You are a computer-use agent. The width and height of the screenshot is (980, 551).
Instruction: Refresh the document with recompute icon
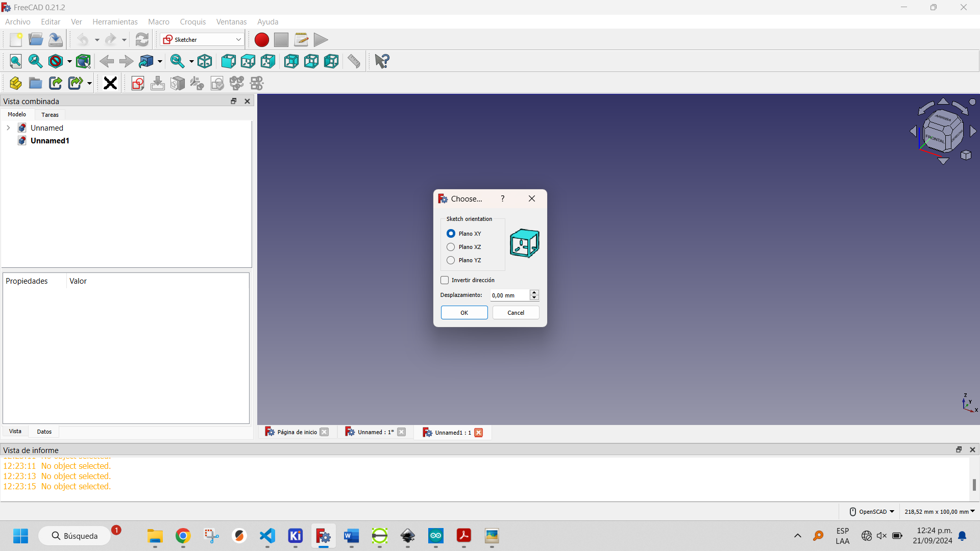point(142,40)
